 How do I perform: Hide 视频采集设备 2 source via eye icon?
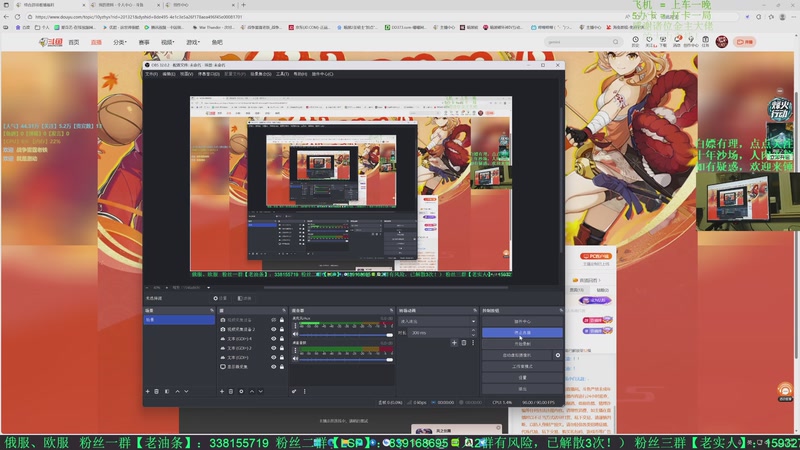click(x=273, y=329)
